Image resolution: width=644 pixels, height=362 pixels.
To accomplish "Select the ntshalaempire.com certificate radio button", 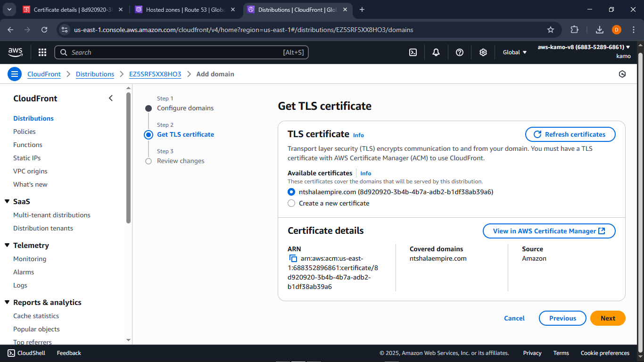I will [291, 192].
